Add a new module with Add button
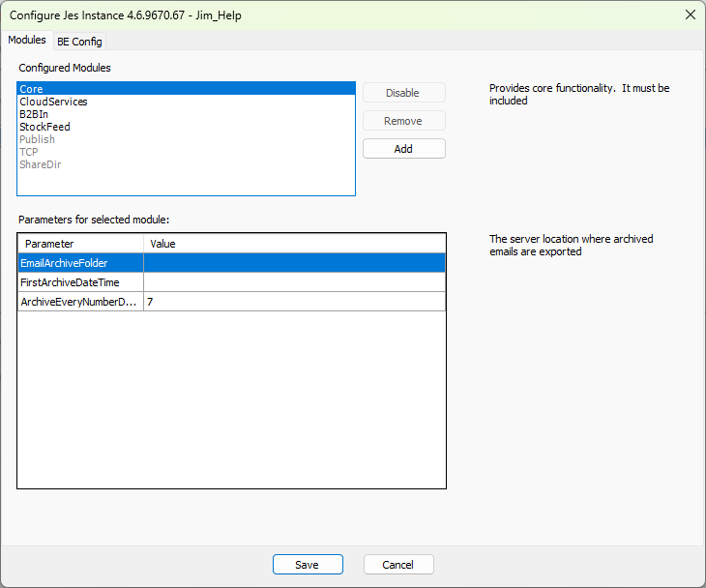Image resolution: width=706 pixels, height=588 pixels. [404, 149]
